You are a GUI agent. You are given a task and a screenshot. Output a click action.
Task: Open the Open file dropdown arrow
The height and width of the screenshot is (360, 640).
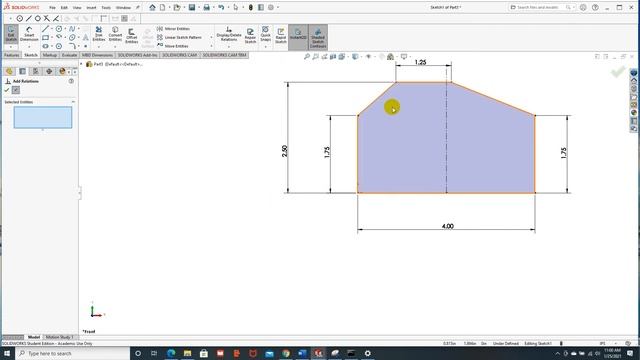tap(183, 7)
